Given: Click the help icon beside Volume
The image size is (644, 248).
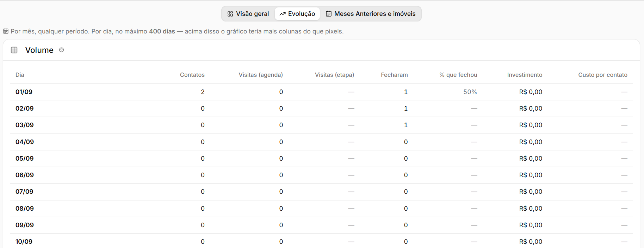Looking at the screenshot, I should (62, 50).
